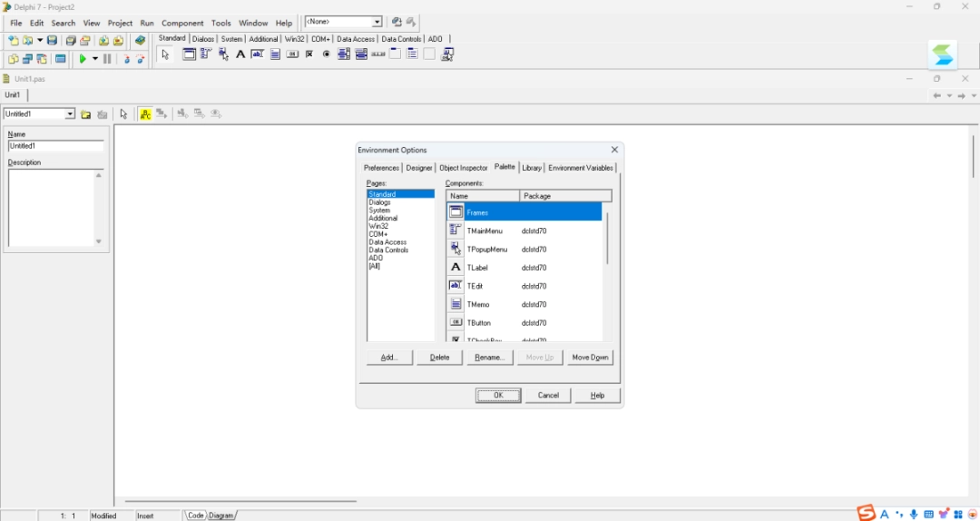Select the TPopupMenu icon in the Components list
Image resolution: width=980 pixels, height=521 pixels.
click(456, 249)
